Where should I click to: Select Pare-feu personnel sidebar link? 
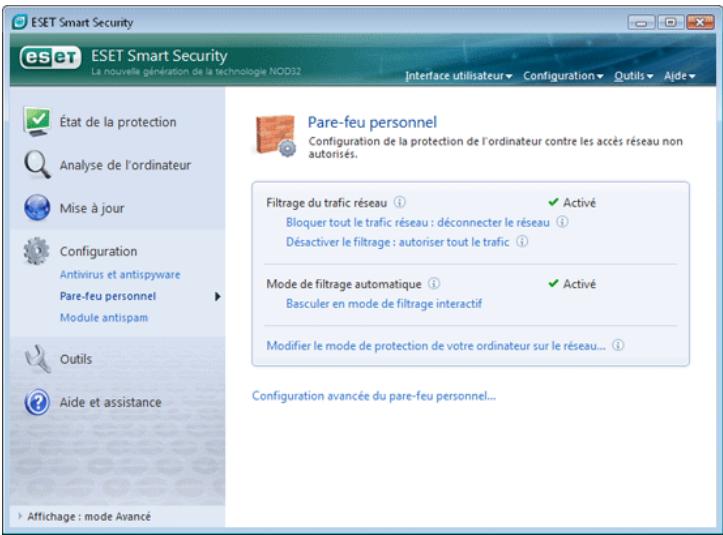[108, 296]
